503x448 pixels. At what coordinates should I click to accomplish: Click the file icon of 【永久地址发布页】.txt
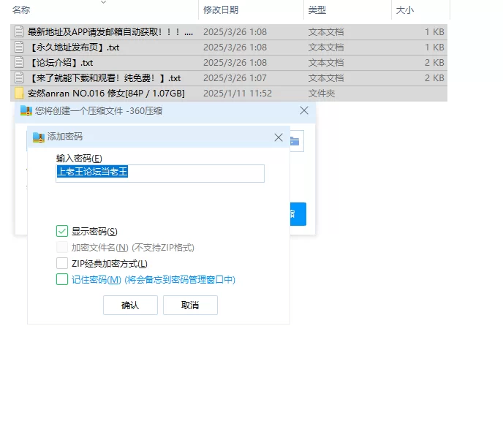pyautogui.click(x=19, y=48)
